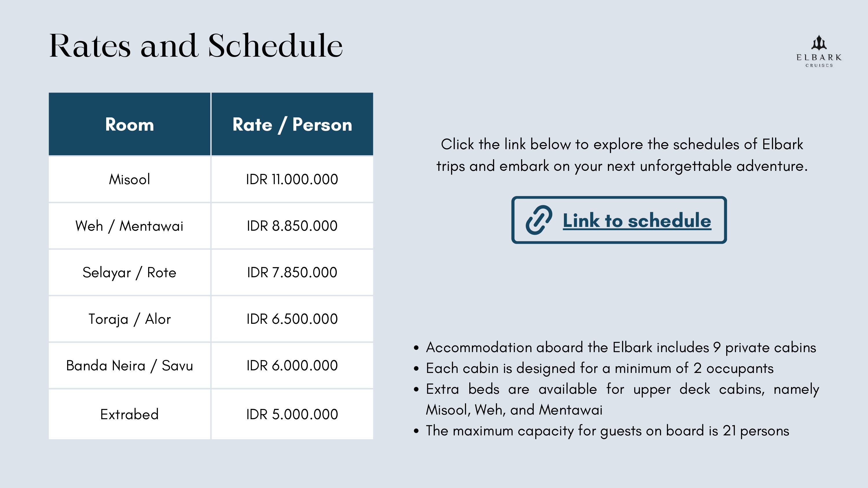Screen dimensions: 868x488
Task: Select the "Banda Neira / Savu" room cell
Action: click(x=129, y=365)
